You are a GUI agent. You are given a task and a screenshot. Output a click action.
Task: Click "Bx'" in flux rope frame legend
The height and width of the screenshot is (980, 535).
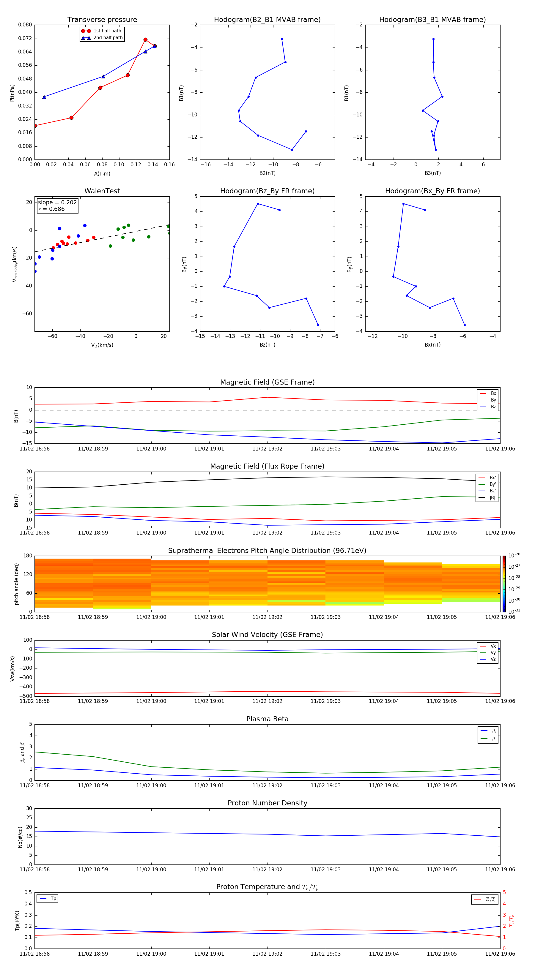point(487,478)
